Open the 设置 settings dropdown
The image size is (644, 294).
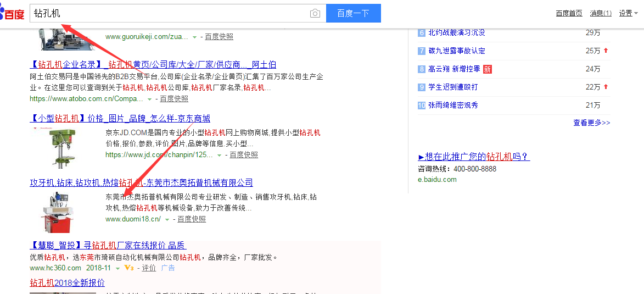[x=628, y=13]
